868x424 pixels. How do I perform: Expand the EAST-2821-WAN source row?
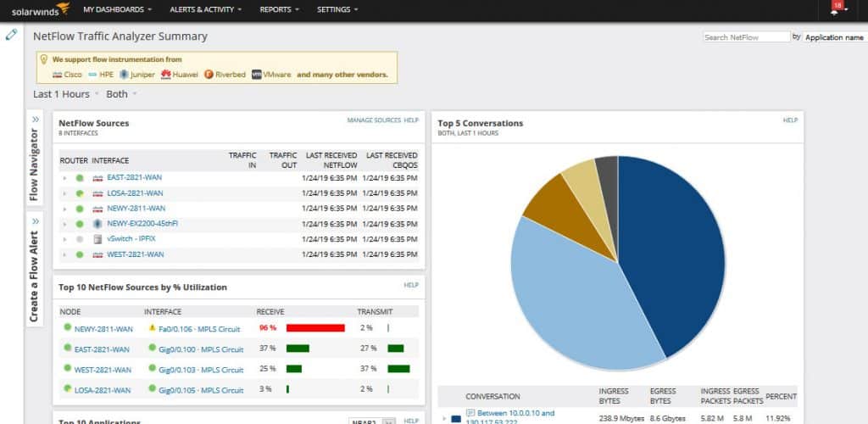click(64, 178)
